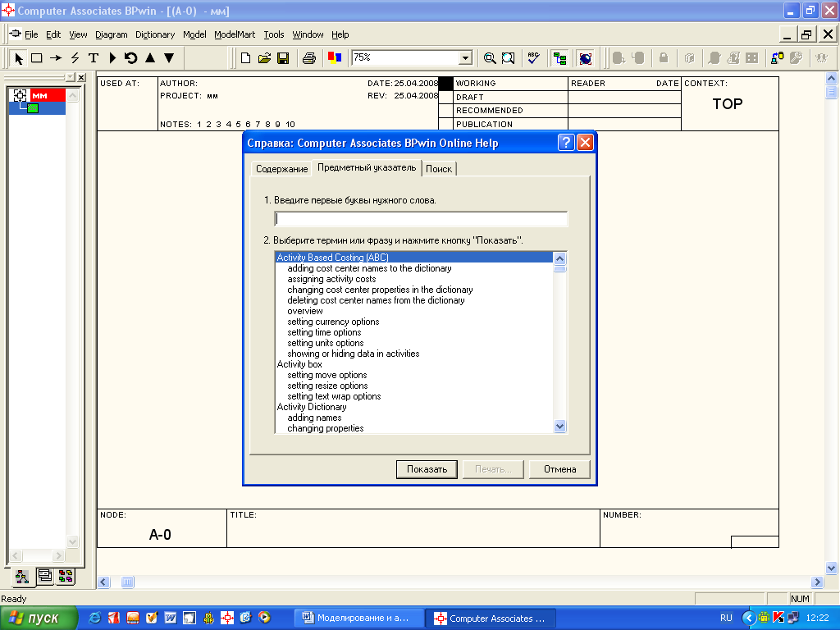Select 'changing properties' index entry
The image size is (840, 630).
click(326, 428)
